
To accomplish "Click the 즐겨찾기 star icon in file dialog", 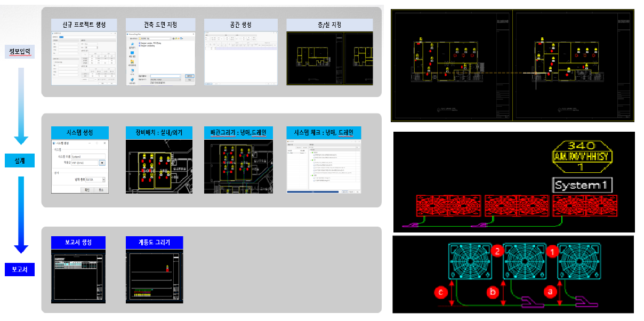I will [132, 44].
